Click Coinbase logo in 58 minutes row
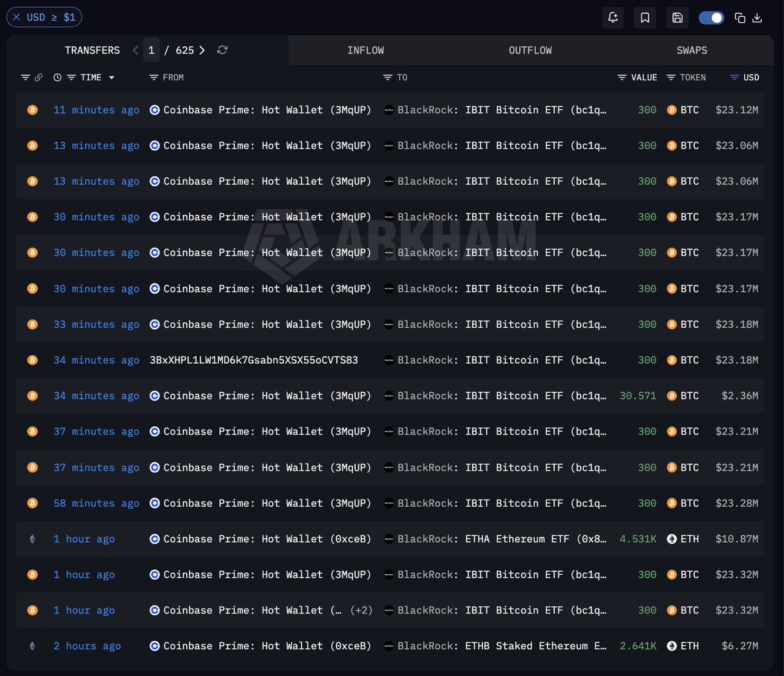This screenshot has height=676, width=784. [155, 504]
